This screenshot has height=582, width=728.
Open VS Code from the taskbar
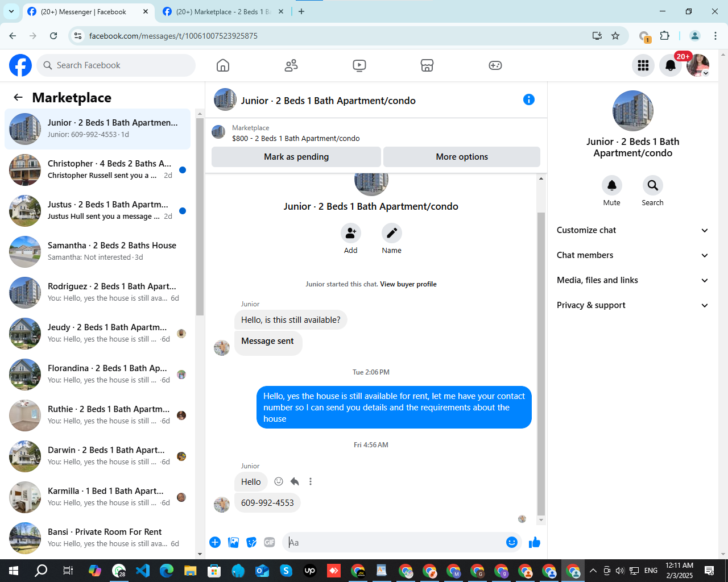143,571
